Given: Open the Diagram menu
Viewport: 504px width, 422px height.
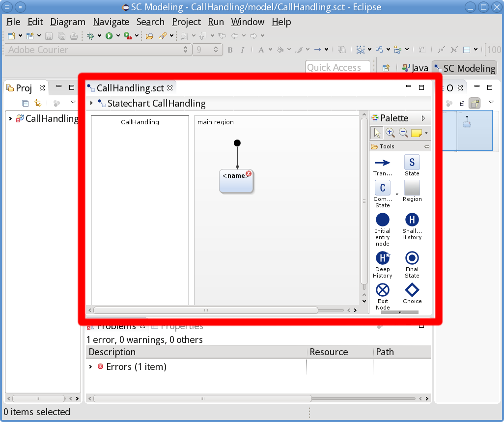Looking at the screenshot, I should point(67,22).
